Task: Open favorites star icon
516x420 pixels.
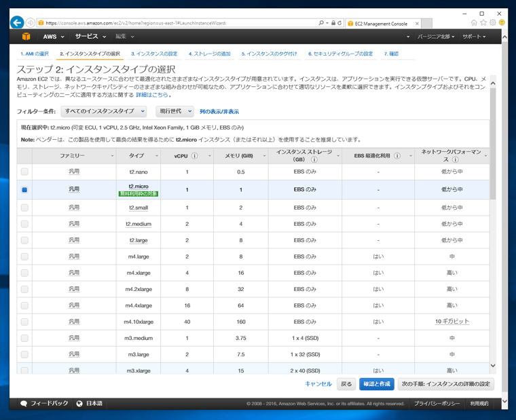Action: 483,22
